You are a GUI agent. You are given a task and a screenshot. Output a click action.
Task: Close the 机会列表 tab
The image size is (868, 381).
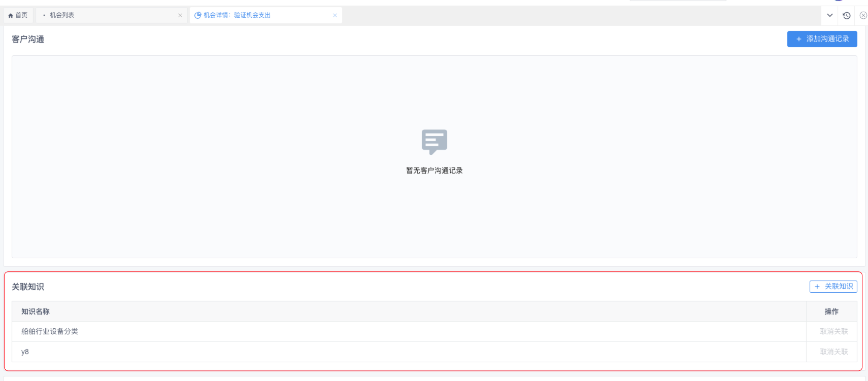(x=180, y=15)
